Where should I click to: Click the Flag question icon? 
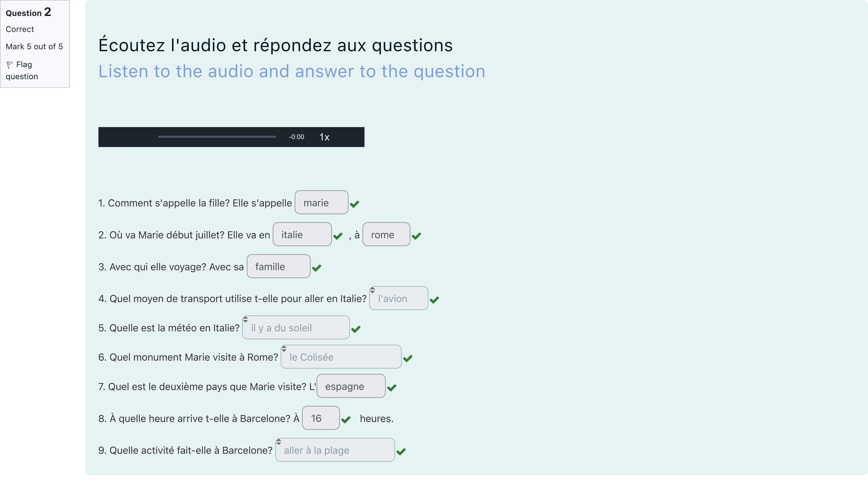click(10, 65)
